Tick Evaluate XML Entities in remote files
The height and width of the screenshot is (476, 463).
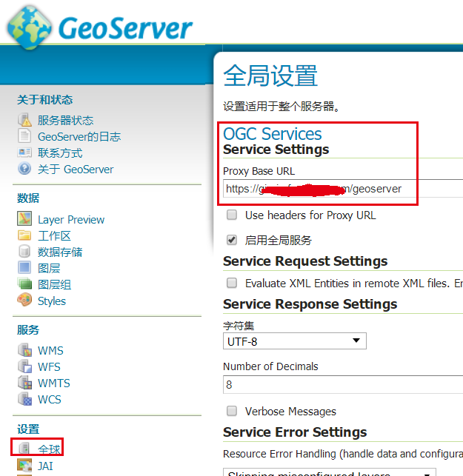pyautogui.click(x=232, y=283)
